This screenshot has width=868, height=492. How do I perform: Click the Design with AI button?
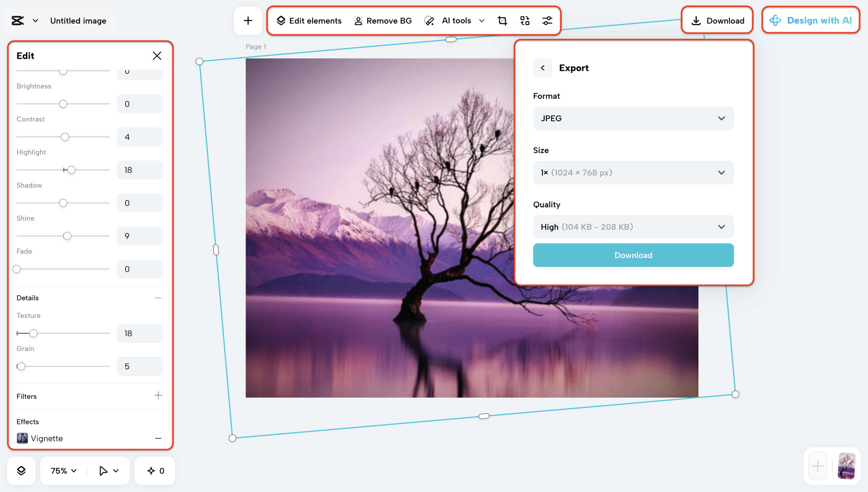810,21
